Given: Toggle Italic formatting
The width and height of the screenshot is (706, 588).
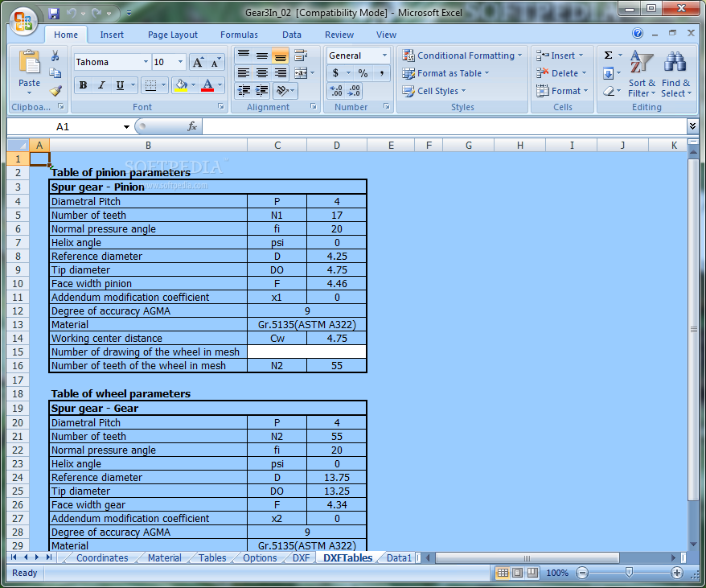Looking at the screenshot, I should click(101, 85).
